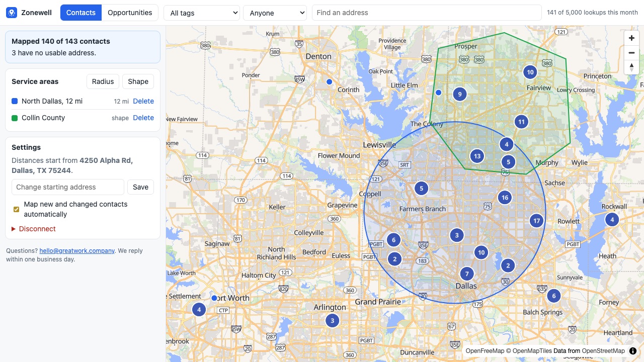
Task: Open the cluster marker showing 9 contacts
Action: click(x=459, y=94)
